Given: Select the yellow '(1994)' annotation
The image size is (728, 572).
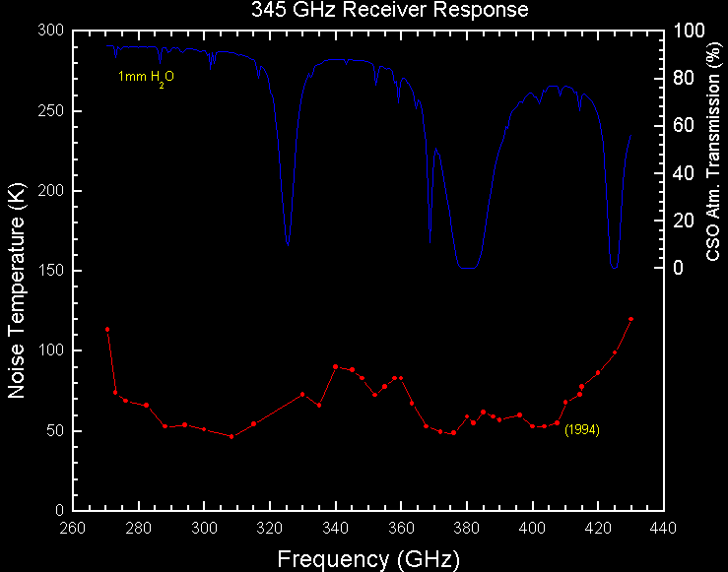Looking at the screenshot, I should pyautogui.click(x=581, y=430).
